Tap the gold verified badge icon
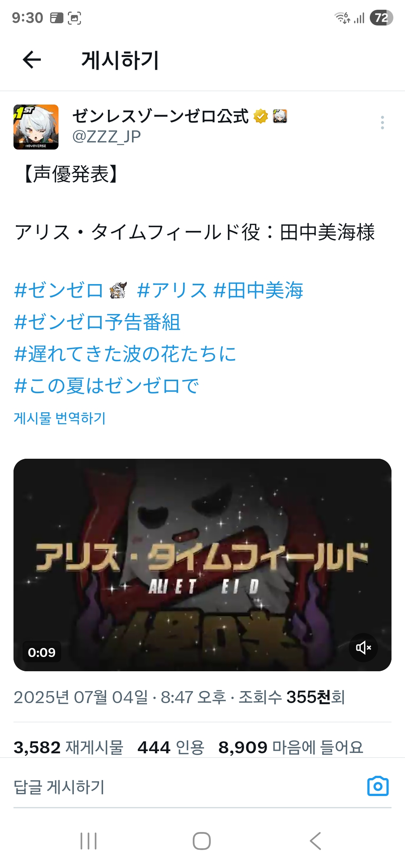405x868 pixels. (261, 116)
